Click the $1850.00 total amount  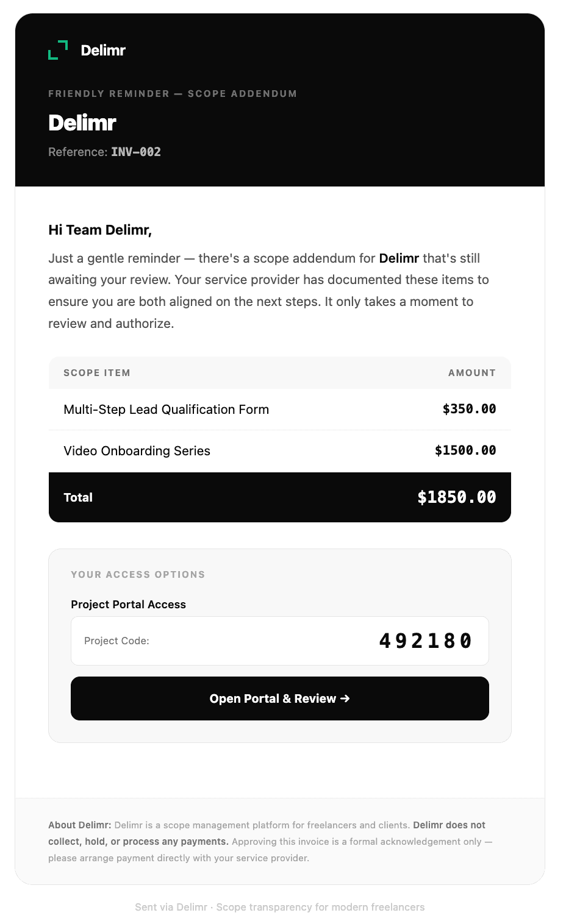(x=457, y=497)
